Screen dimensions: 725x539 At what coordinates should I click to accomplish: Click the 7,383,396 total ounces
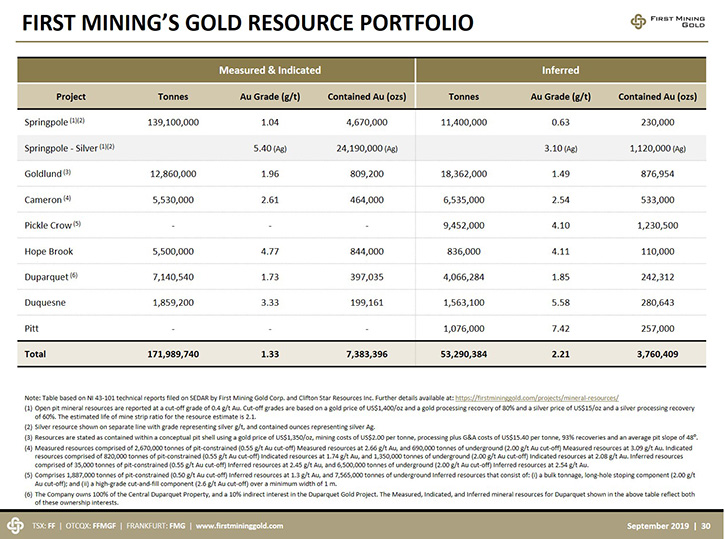pyautogui.click(x=367, y=354)
